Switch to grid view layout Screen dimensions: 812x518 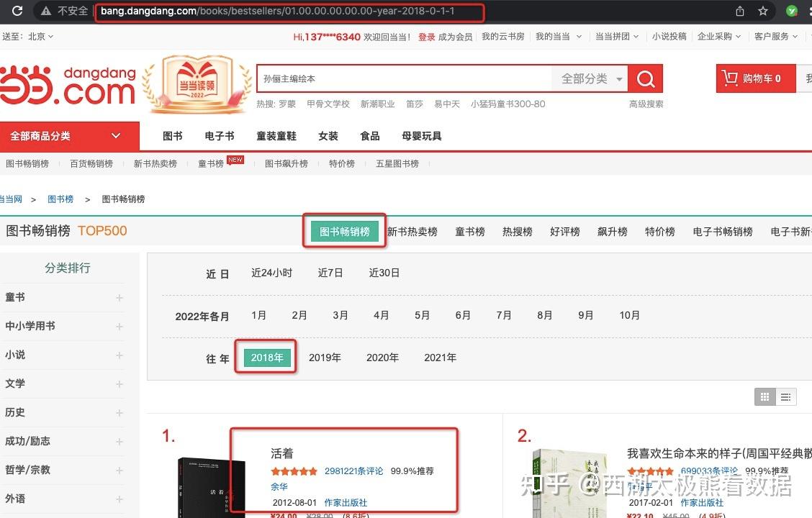click(x=764, y=396)
